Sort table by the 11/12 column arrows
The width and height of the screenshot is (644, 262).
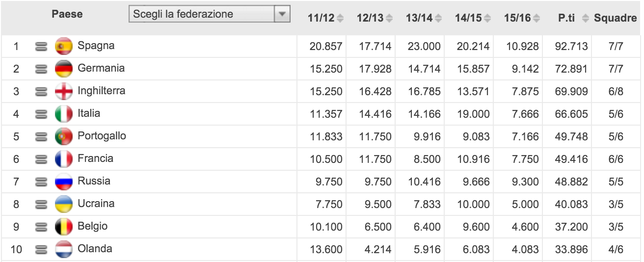coord(340,19)
